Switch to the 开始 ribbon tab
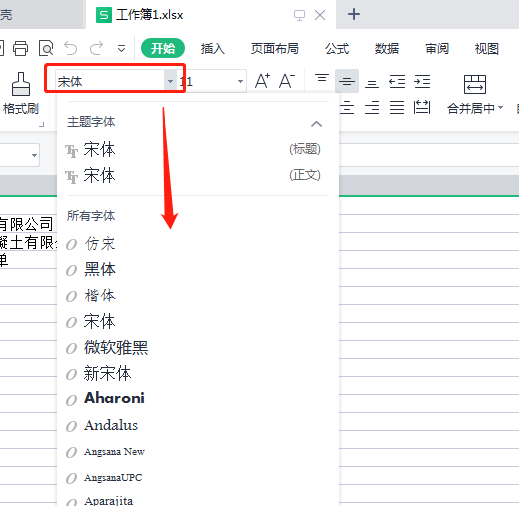Image resolution: width=519 pixels, height=506 pixels. click(163, 49)
